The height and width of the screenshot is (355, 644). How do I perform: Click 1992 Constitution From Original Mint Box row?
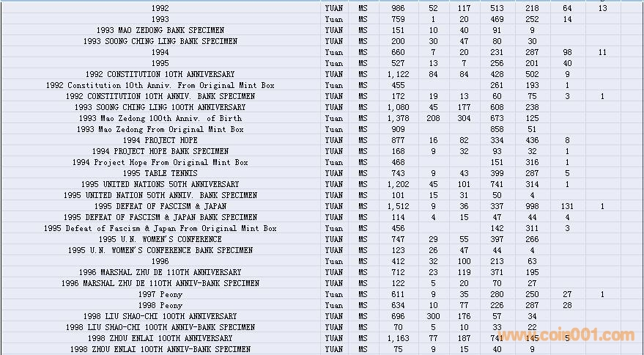(160, 85)
